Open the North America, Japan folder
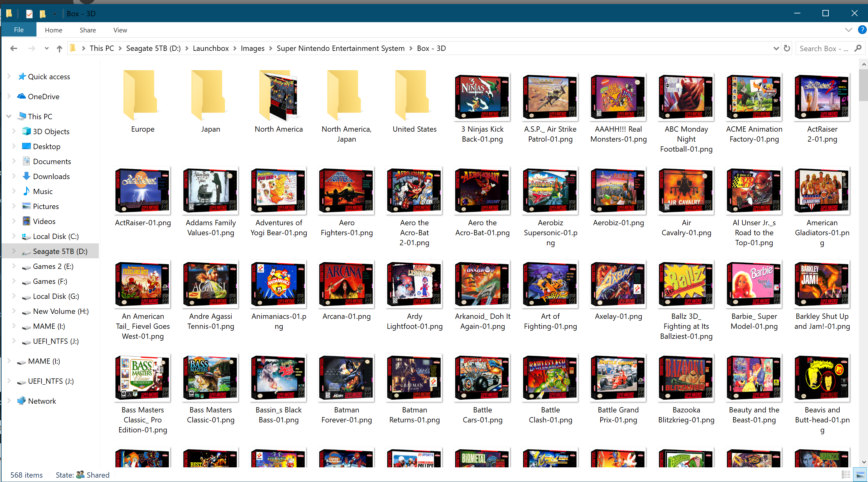 click(346, 96)
